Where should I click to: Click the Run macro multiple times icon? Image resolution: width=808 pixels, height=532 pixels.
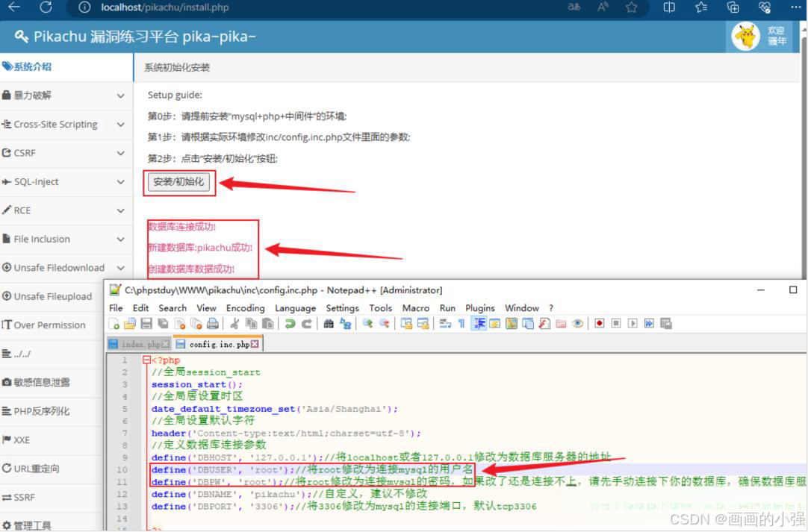click(x=649, y=323)
